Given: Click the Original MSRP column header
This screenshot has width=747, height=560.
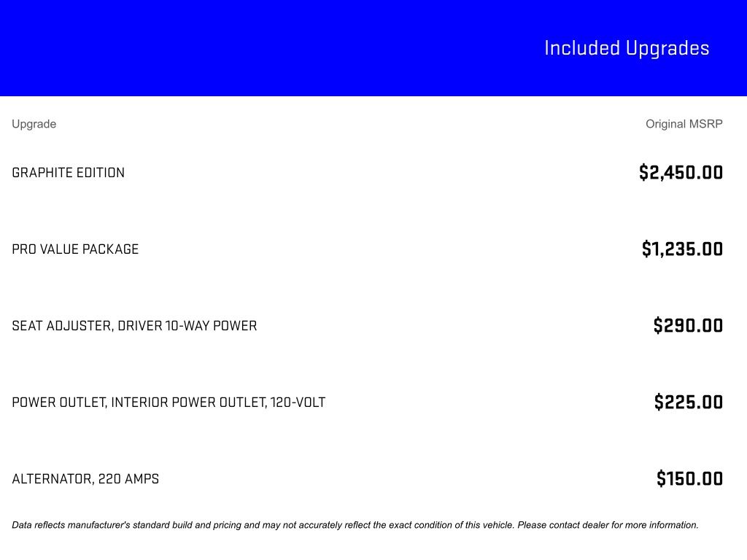Looking at the screenshot, I should coord(684,124).
